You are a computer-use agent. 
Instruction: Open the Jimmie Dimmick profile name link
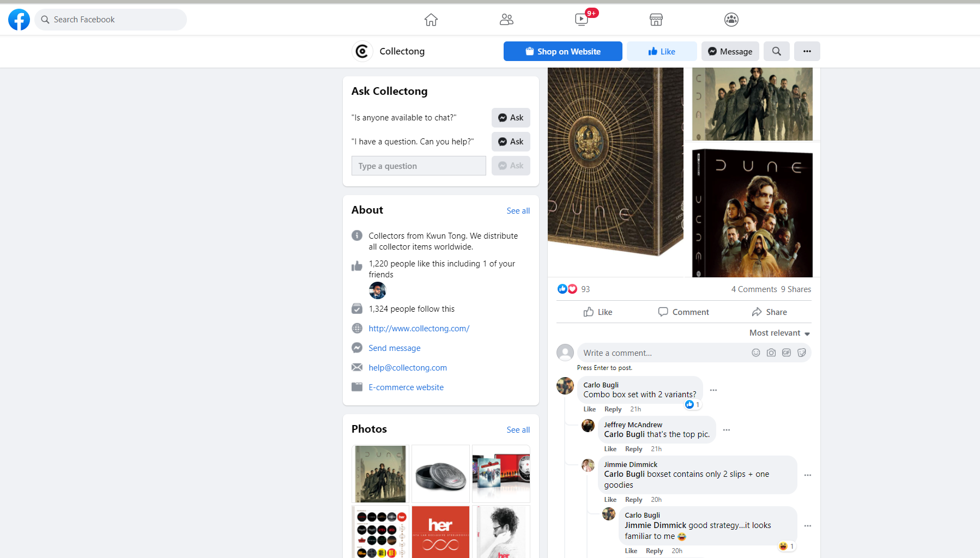point(631,464)
